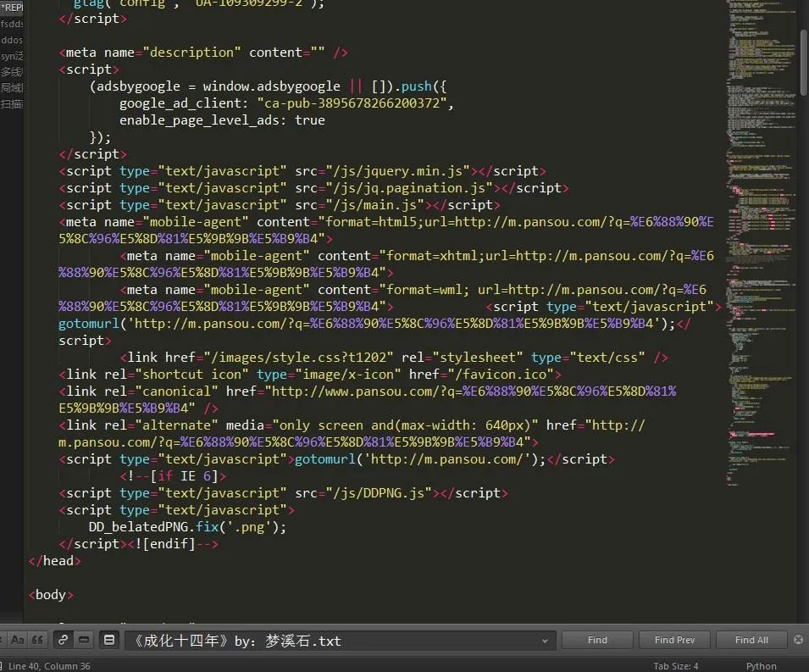Image resolution: width=809 pixels, height=672 pixels.
Task: Toggle search within selection option
Action: [82, 641]
